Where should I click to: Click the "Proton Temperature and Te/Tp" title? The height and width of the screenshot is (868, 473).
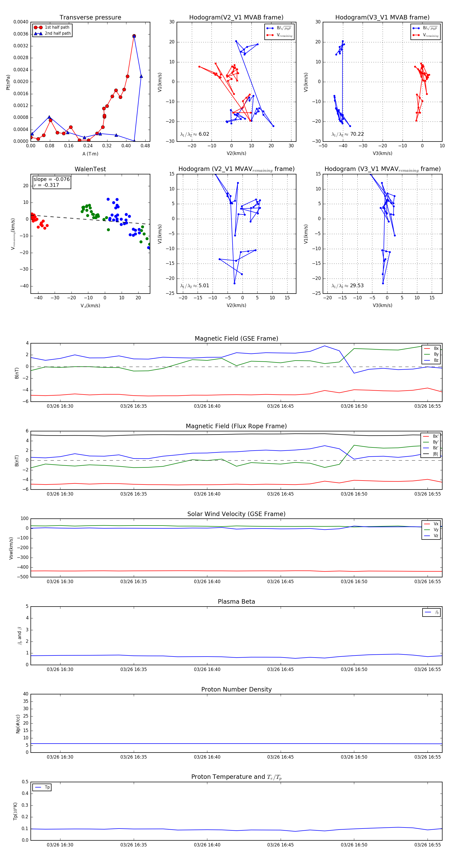point(236,777)
